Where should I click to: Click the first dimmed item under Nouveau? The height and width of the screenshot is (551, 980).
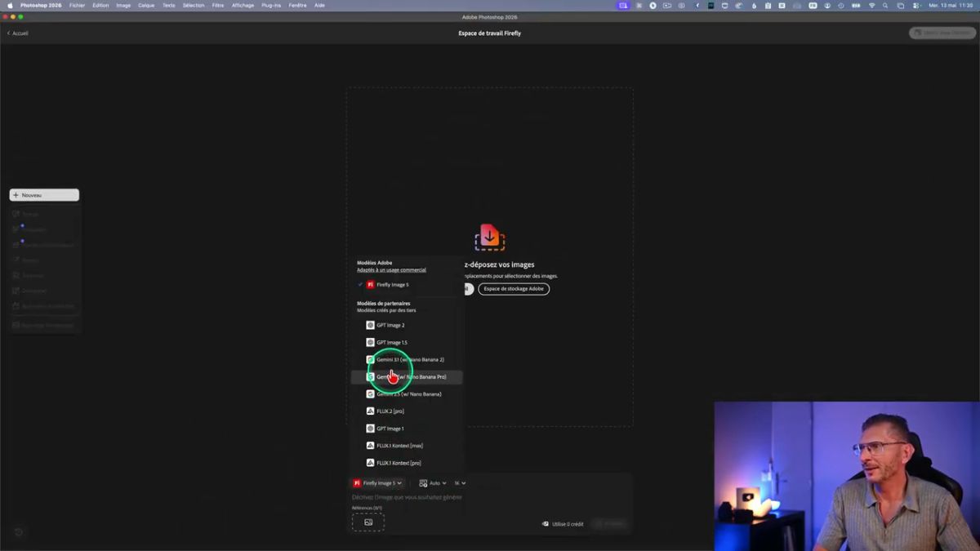click(x=45, y=214)
